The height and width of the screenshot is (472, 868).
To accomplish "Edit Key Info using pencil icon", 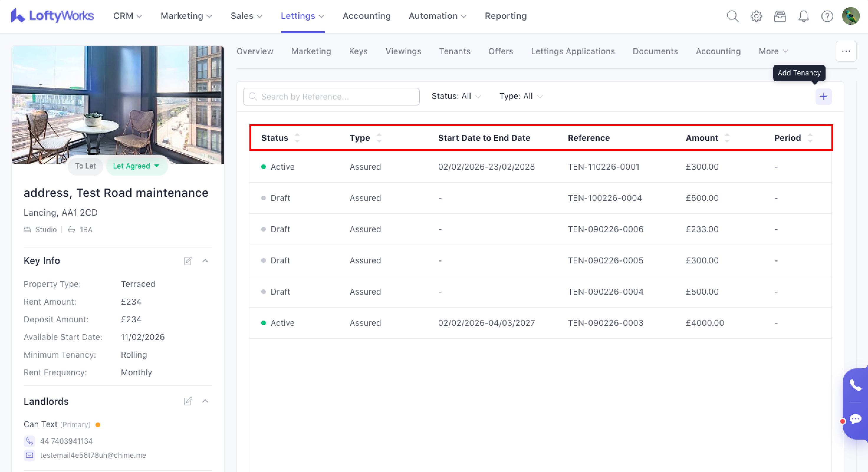I will pos(188,261).
